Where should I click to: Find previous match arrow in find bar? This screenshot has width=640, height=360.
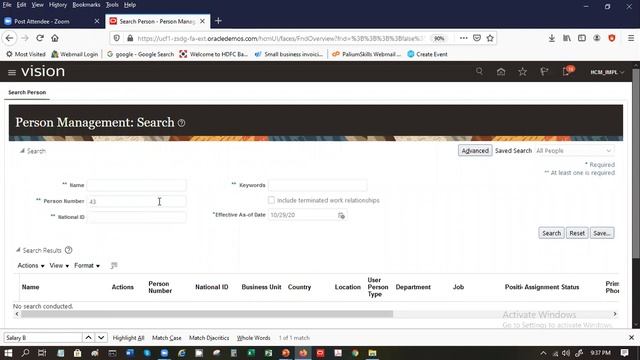coord(88,338)
